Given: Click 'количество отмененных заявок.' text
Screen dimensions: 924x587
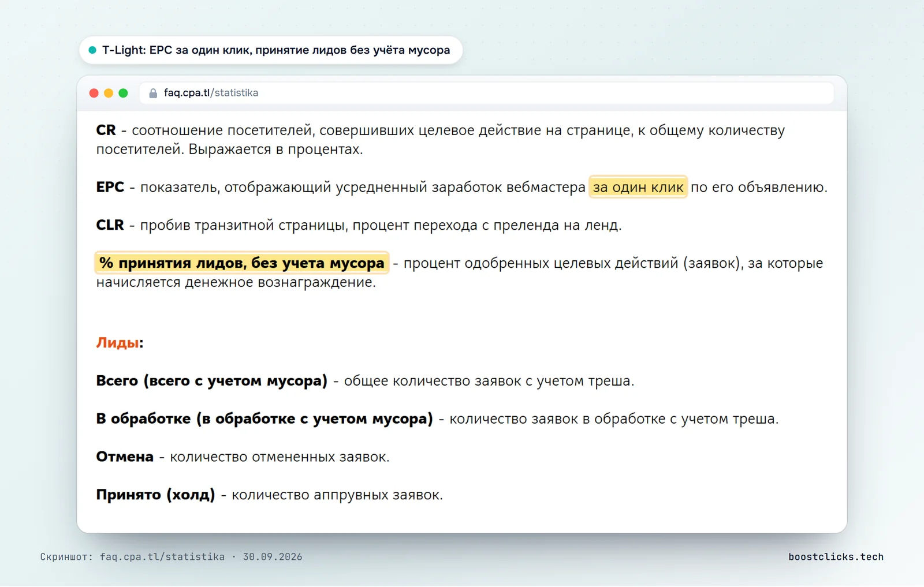Looking at the screenshot, I should pyautogui.click(x=280, y=457).
